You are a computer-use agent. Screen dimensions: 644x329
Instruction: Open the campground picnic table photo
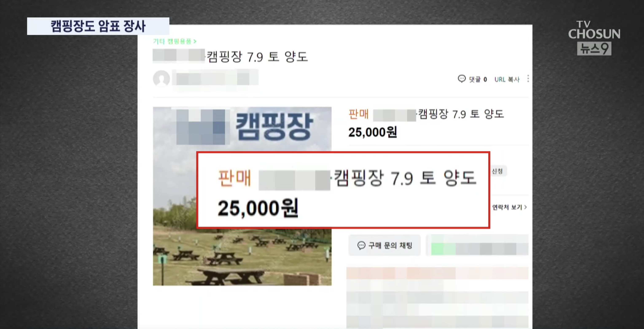[x=242, y=196]
